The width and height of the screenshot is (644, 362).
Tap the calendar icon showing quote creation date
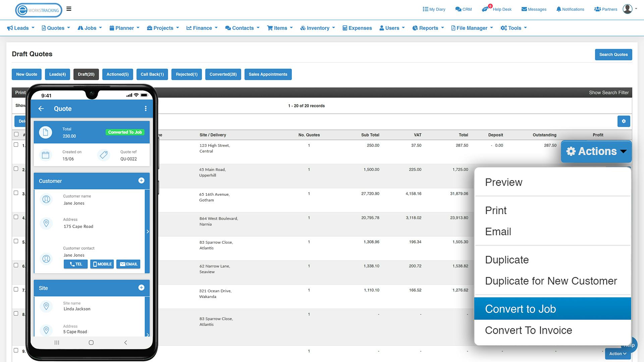click(46, 155)
